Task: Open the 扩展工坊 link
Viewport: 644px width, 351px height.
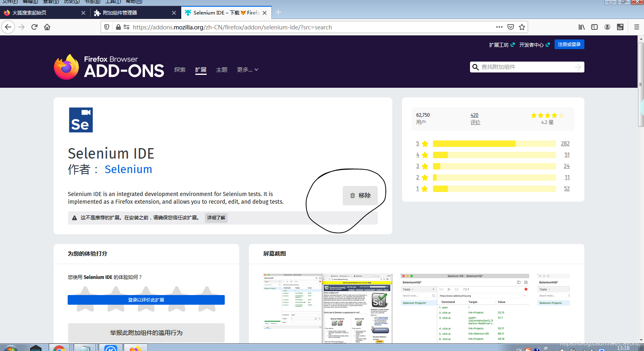Action: [502, 45]
